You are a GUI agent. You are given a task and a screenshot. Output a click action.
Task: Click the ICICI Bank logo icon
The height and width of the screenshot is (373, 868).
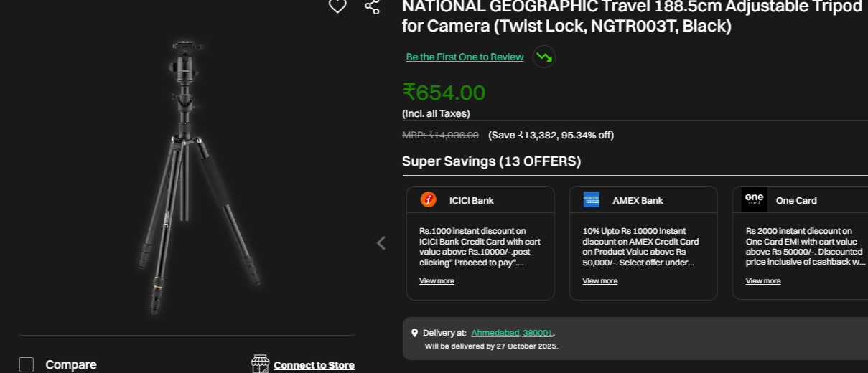click(x=429, y=200)
